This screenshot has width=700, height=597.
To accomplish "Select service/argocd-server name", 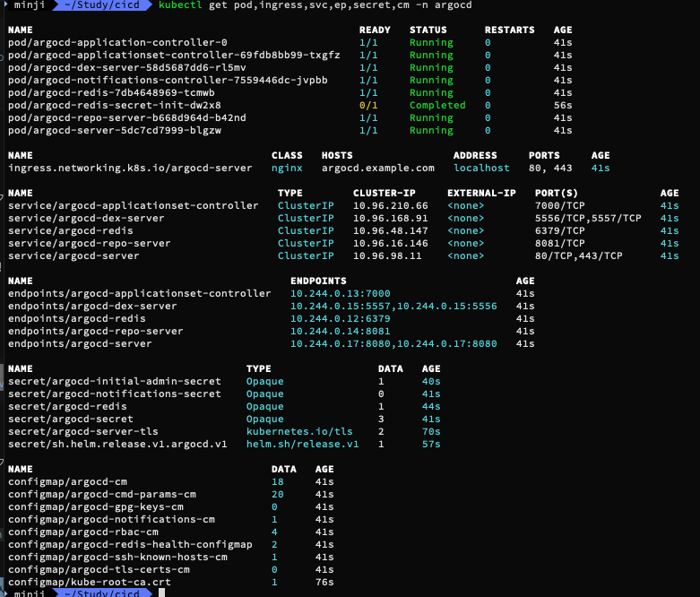I will [73, 255].
